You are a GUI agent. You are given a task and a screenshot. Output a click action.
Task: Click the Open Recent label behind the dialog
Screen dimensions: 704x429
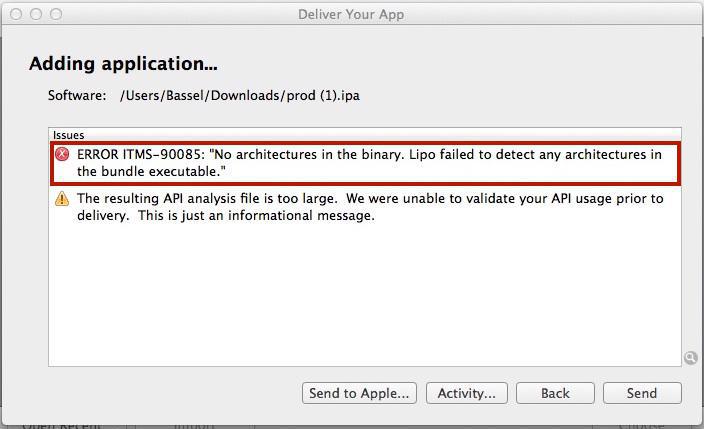tap(62, 424)
